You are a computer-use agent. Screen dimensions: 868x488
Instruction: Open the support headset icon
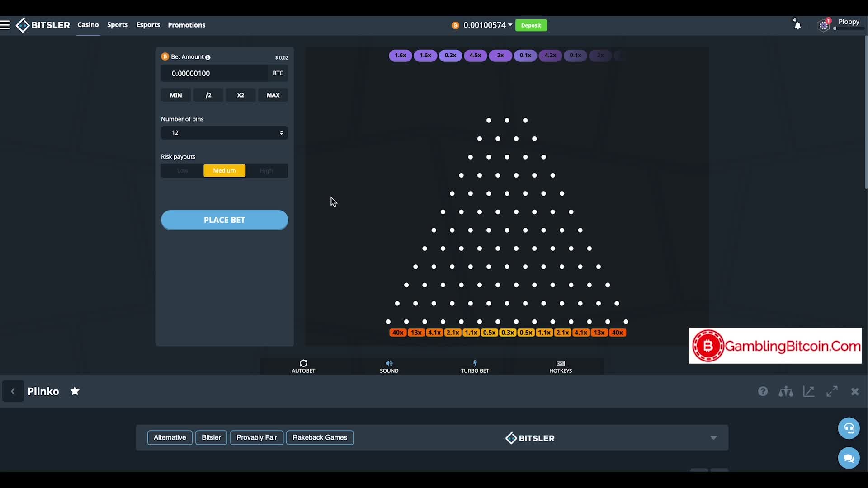849,428
